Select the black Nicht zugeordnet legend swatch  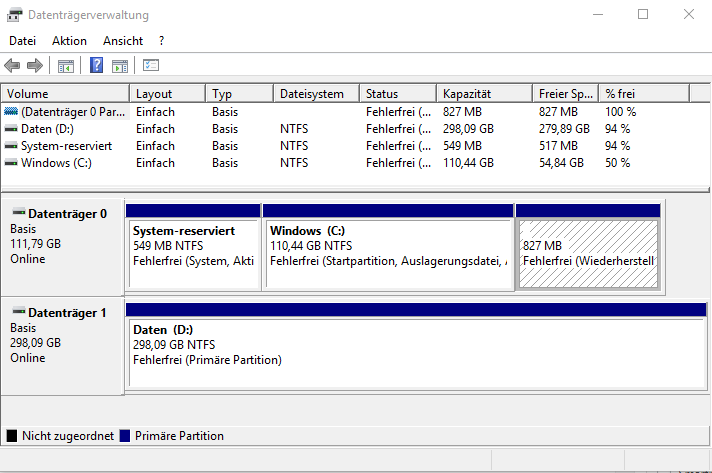12,436
